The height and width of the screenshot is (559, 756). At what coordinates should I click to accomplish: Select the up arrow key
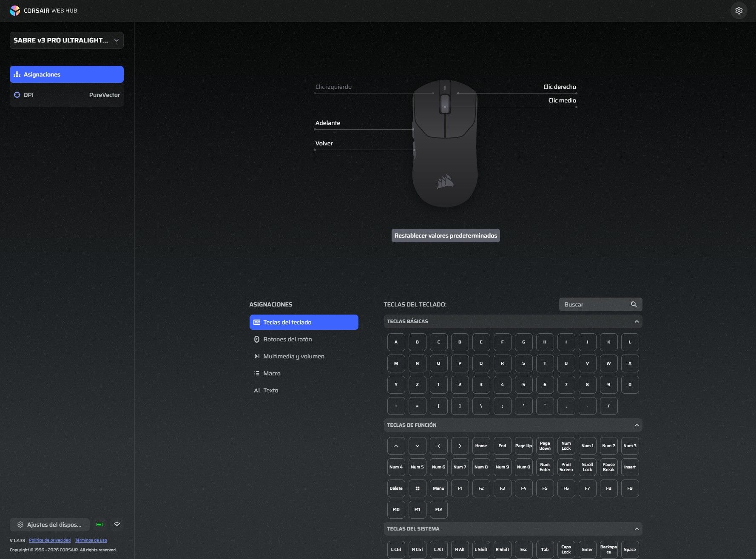coord(396,446)
